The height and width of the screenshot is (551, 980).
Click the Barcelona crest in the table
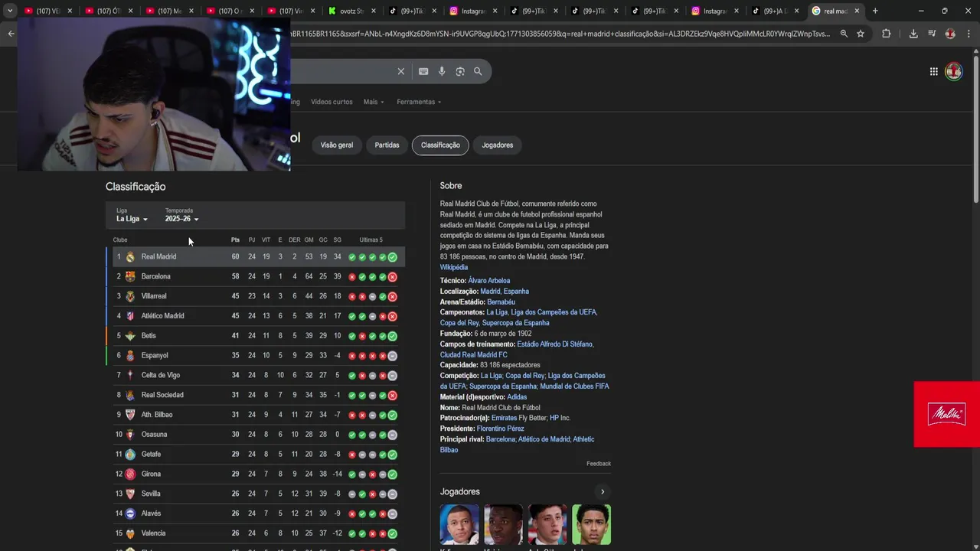(x=130, y=276)
